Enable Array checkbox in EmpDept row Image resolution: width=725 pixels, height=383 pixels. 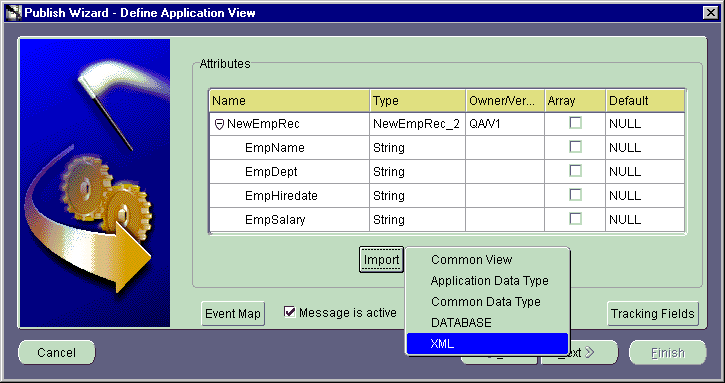tap(575, 171)
